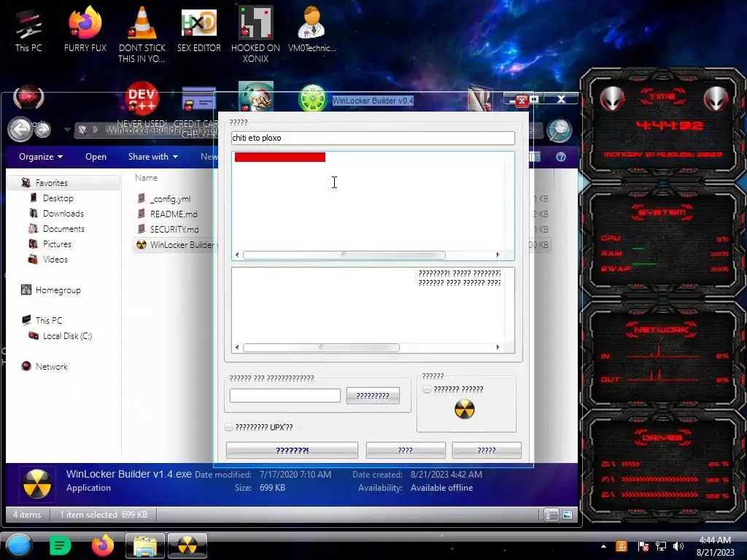747x560 pixels.
Task: Click the bold ???????! build button
Action: [292, 450]
